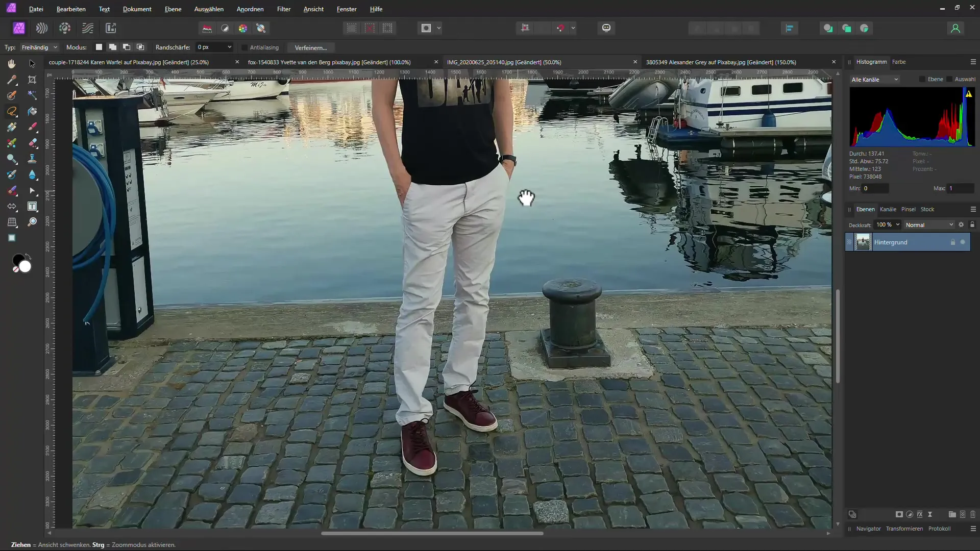Click the Verfeinern... button

[311, 47]
